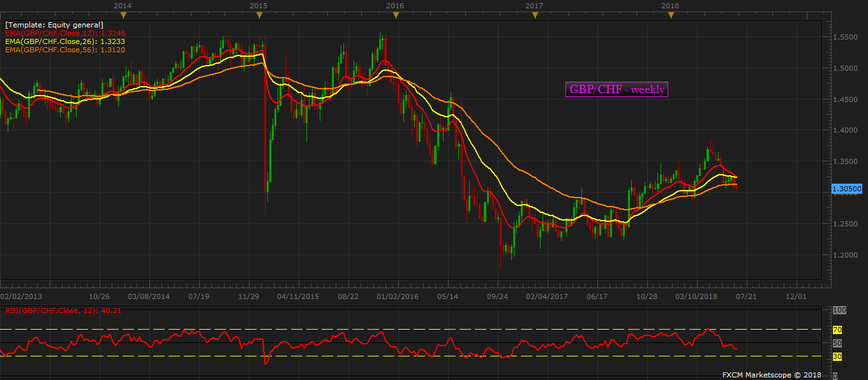868x380 pixels.
Task: Click the 03/10/2018 date axis label
Action: pyautogui.click(x=697, y=296)
